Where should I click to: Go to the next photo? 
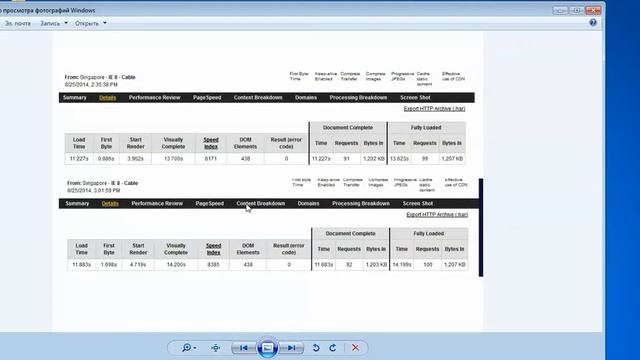click(x=291, y=348)
